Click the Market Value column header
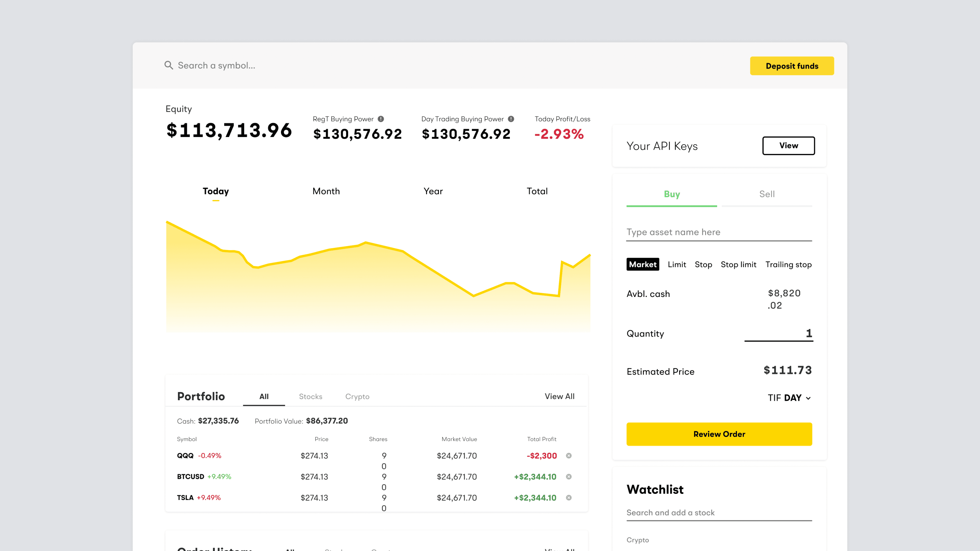 coord(459,439)
